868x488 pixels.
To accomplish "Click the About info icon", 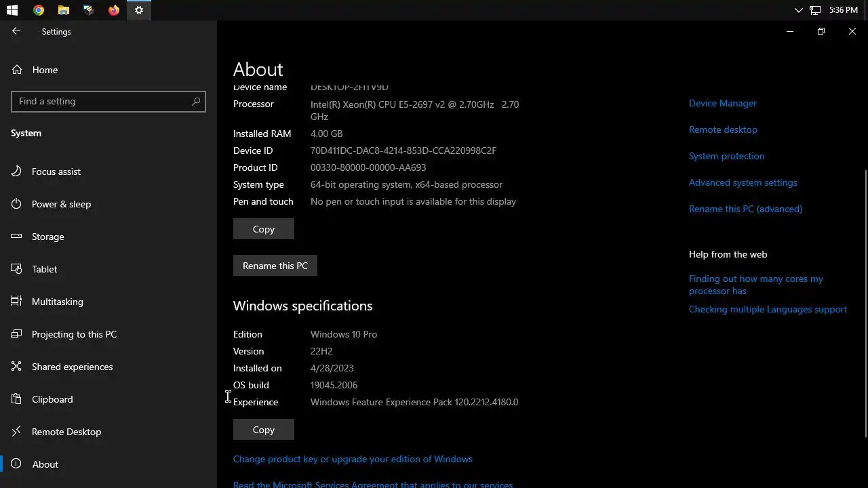I will click(17, 464).
